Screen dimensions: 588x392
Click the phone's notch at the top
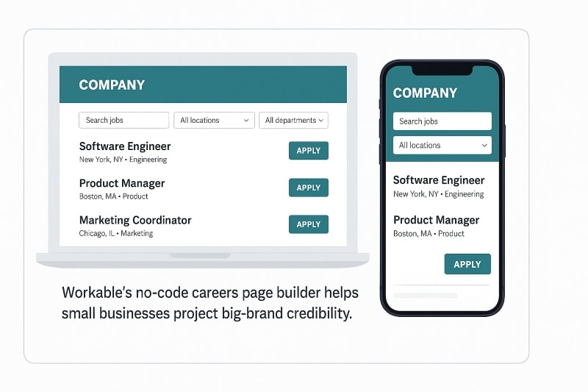coord(442,70)
